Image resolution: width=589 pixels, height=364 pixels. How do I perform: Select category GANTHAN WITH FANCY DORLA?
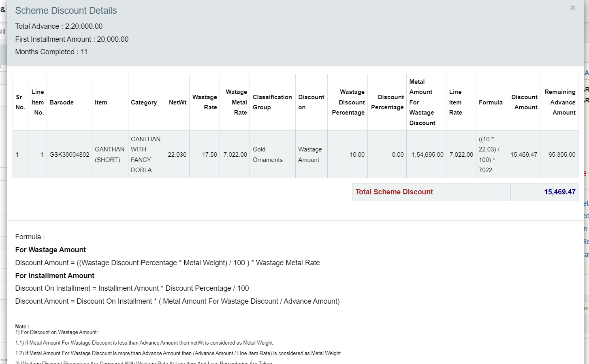pos(146,155)
